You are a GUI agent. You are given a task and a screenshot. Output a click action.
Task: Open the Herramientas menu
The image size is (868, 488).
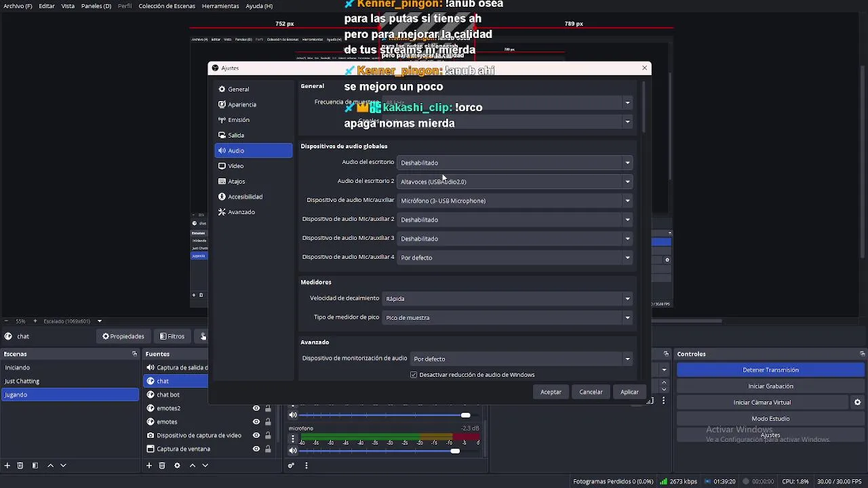220,6
